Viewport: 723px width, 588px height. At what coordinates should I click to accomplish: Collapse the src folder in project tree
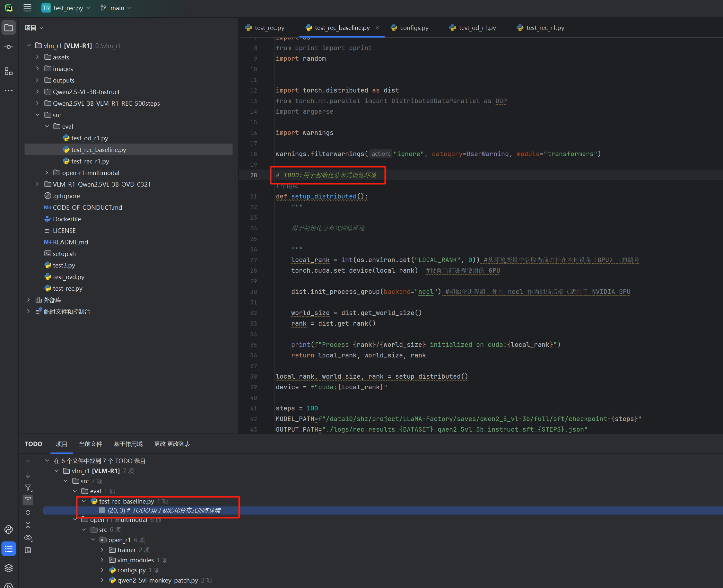tap(38, 115)
